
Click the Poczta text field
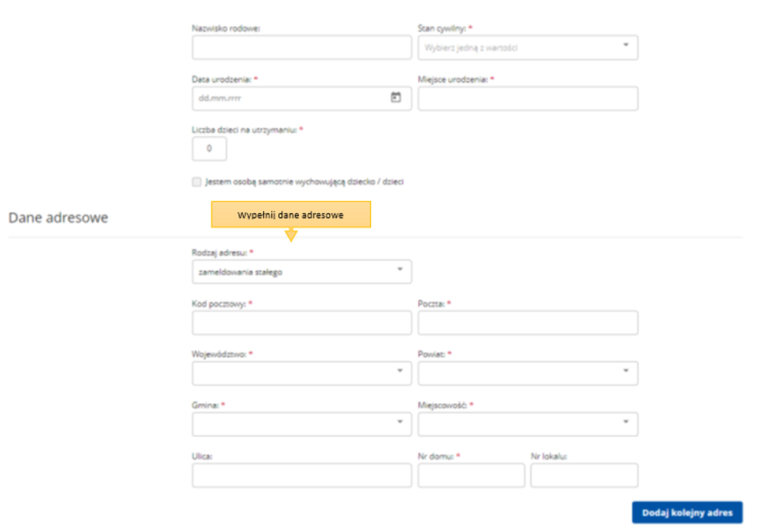click(x=528, y=323)
